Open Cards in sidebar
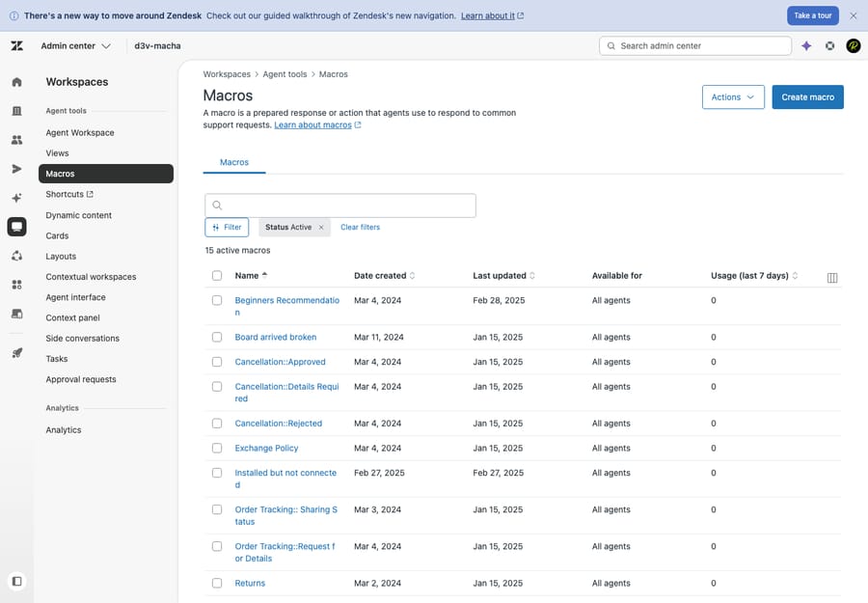 pyautogui.click(x=58, y=235)
